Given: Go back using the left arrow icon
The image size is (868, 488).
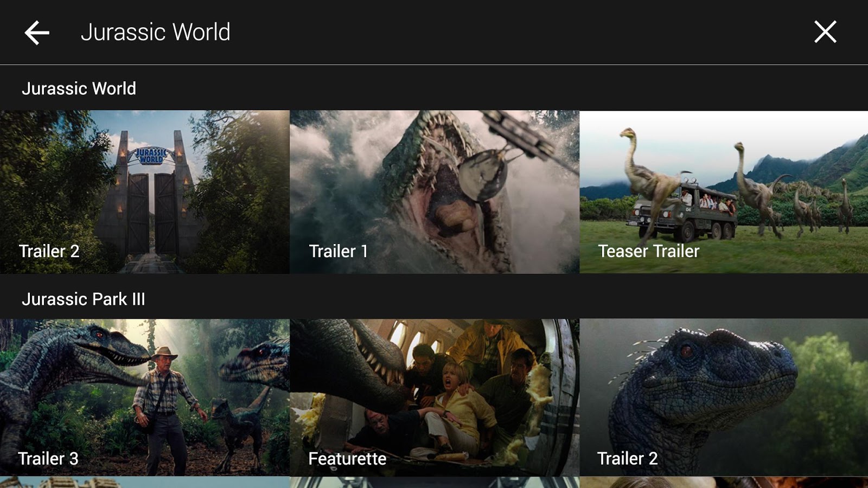Looking at the screenshot, I should coord(37,33).
